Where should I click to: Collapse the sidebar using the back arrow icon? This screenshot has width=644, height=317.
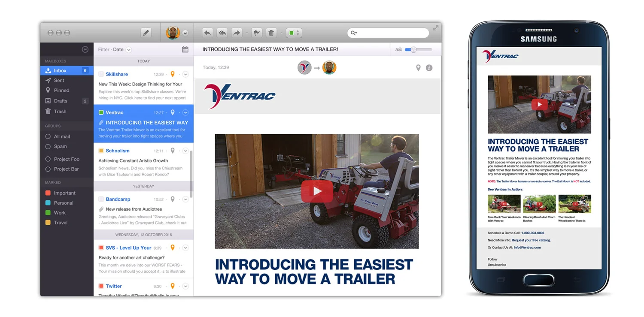click(x=85, y=50)
